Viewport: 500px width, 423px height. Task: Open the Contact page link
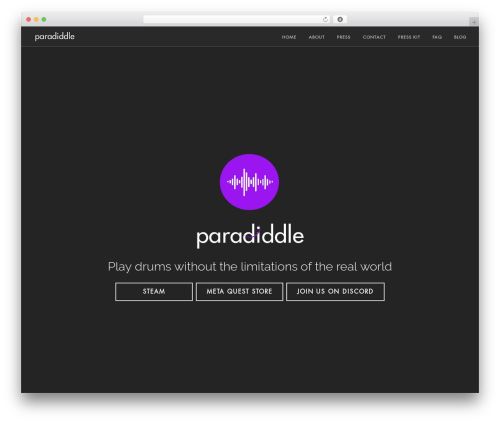pyautogui.click(x=374, y=37)
